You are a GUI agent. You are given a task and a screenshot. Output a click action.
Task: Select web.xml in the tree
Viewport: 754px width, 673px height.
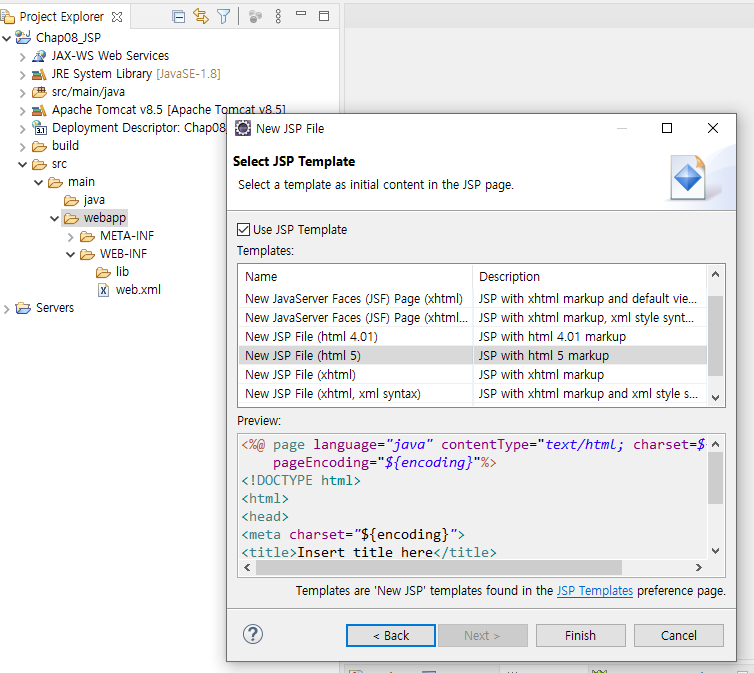click(138, 290)
